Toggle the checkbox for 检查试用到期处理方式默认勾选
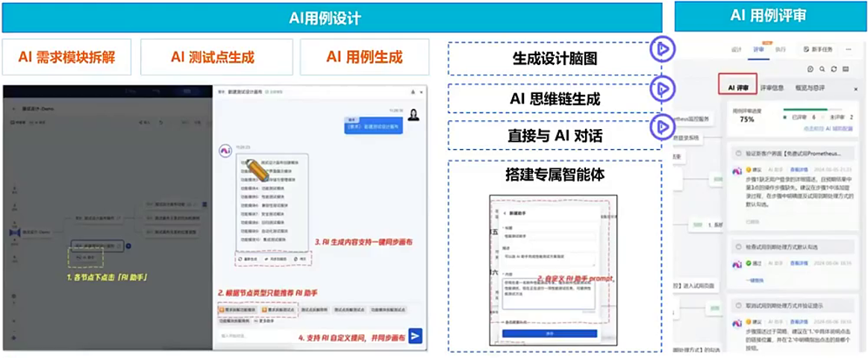 [x=738, y=246]
